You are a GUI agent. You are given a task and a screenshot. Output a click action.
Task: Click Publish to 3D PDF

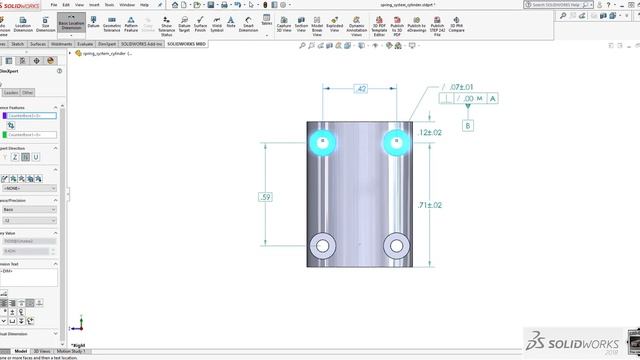pos(397,27)
